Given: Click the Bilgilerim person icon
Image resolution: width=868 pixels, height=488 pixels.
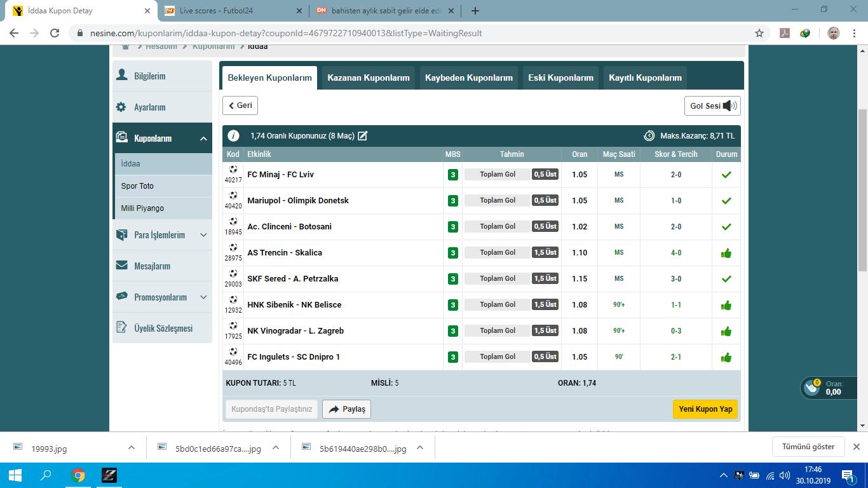Looking at the screenshot, I should click(121, 75).
